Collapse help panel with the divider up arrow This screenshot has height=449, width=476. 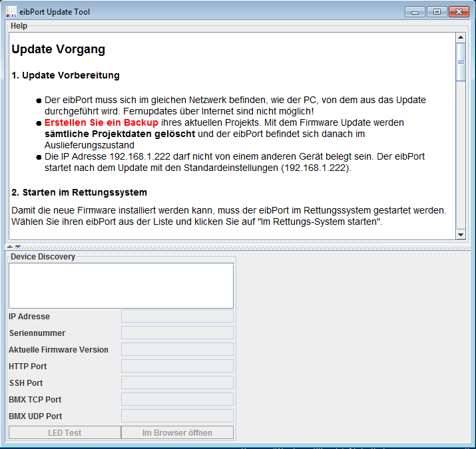click(10, 247)
